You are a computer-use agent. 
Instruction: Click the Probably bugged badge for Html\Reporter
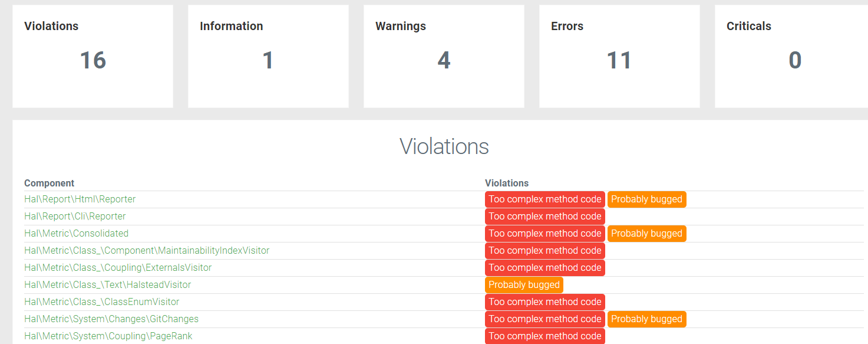646,199
